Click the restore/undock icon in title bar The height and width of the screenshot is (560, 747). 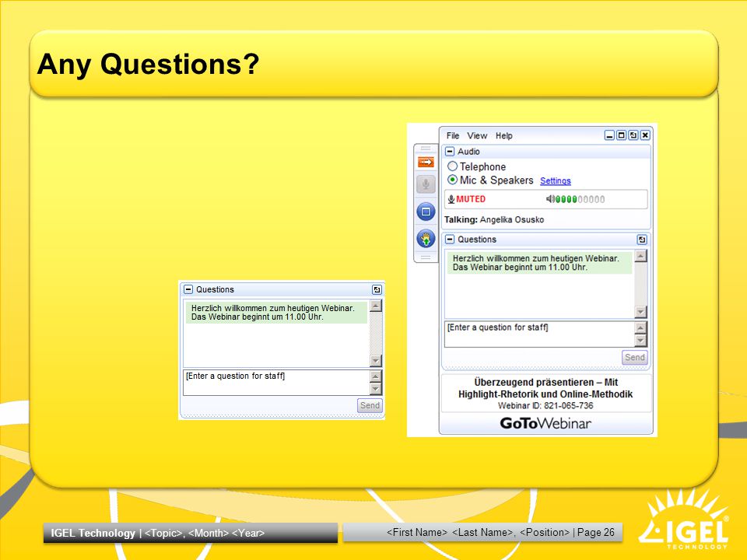click(x=633, y=135)
